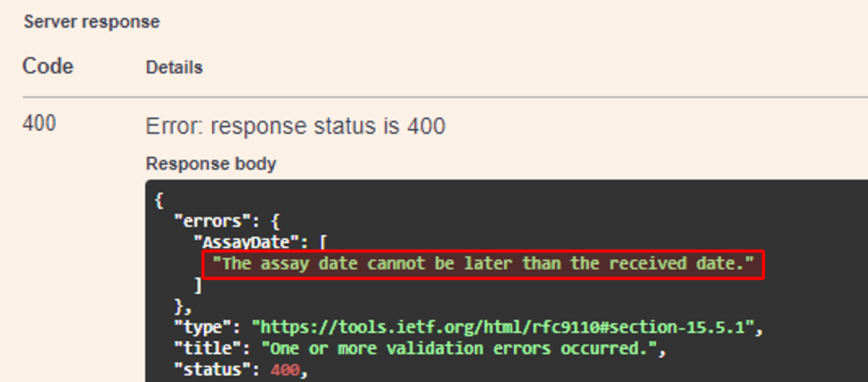Open the tools.ietf.org rfc9110 URL value

pos(503,328)
